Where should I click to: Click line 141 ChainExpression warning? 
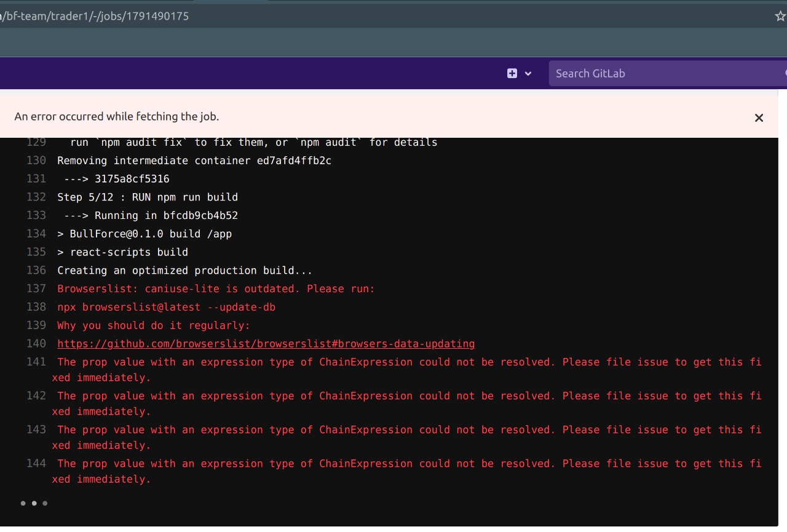pos(36,362)
